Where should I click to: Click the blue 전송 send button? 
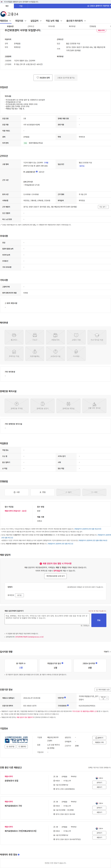pos(99,620)
